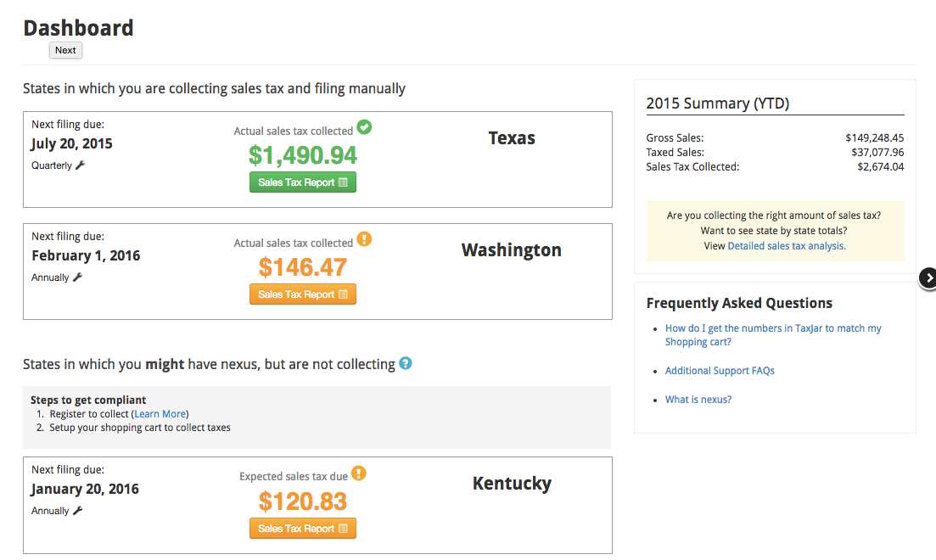Open Additional Support FAQs link
The image size is (936, 560).
720,371
